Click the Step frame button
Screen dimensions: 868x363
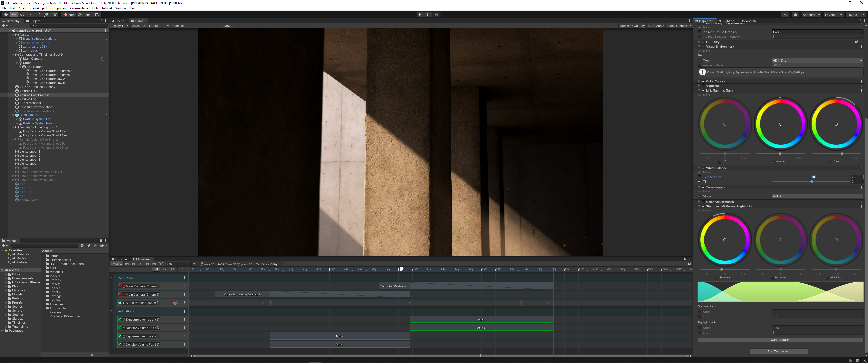[x=436, y=14]
